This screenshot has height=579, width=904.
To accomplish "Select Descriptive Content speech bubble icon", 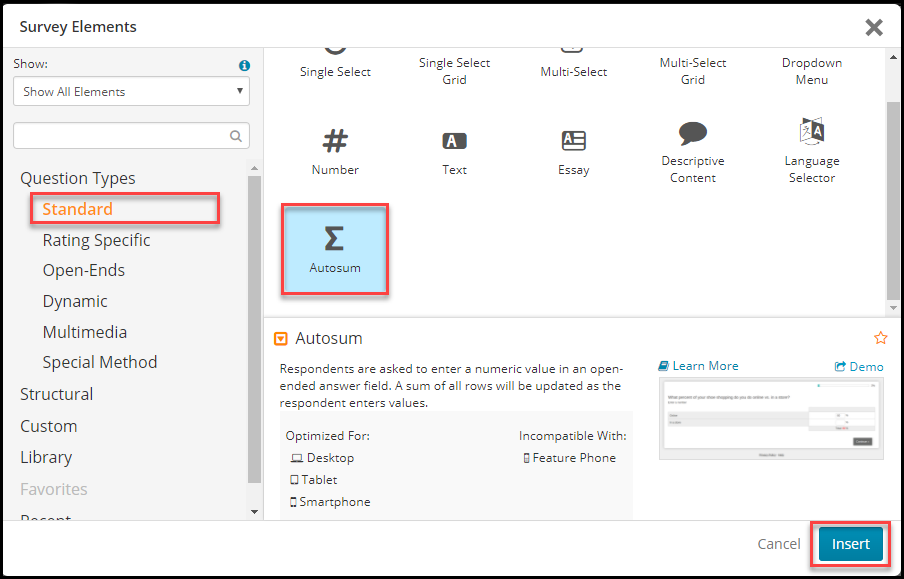I will 692,134.
